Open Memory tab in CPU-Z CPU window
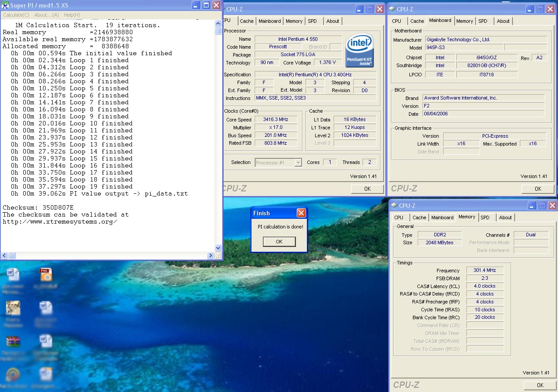 [x=294, y=21]
